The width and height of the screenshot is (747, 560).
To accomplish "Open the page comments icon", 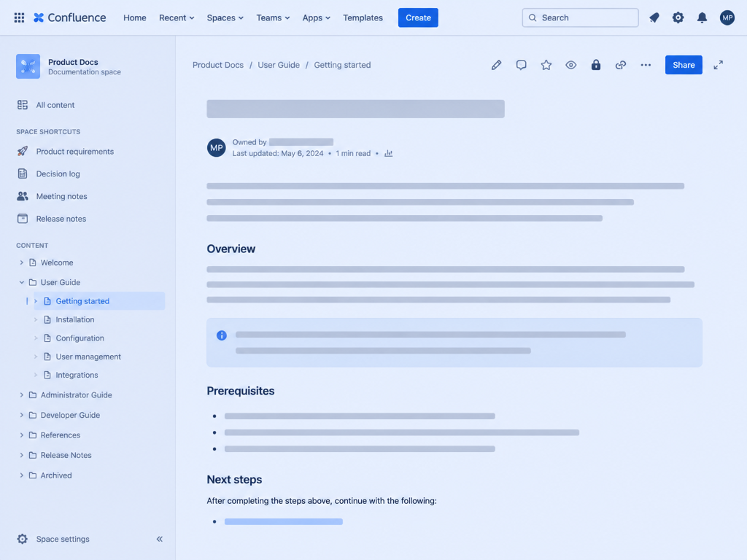I will [521, 65].
